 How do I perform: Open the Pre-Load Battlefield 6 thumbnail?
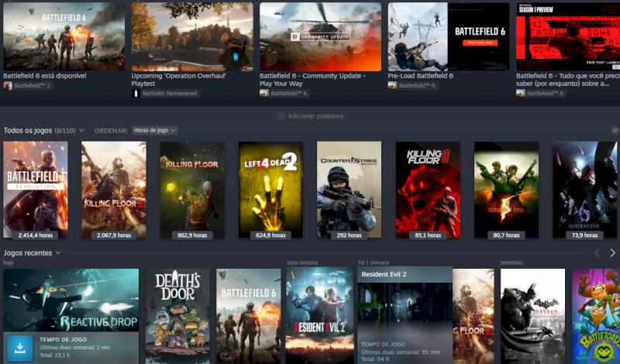449,36
